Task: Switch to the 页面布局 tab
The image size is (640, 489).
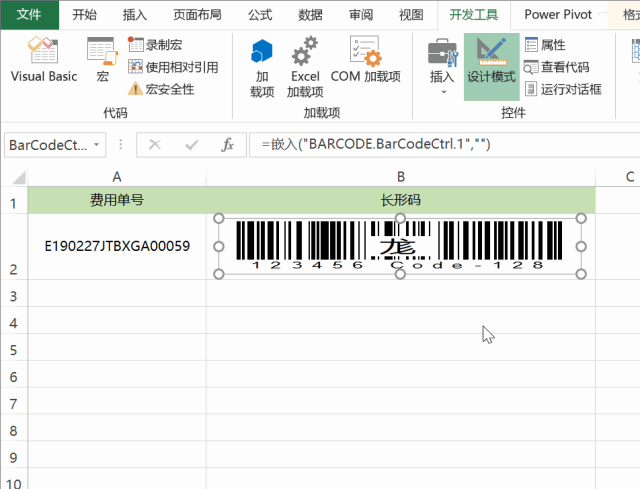Action: click(197, 15)
